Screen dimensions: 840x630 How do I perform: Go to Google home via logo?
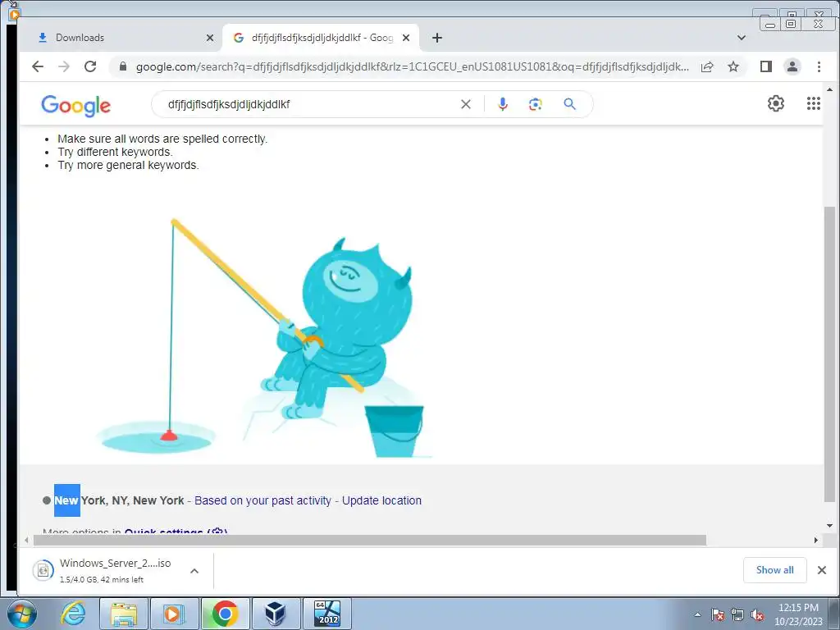click(x=76, y=105)
